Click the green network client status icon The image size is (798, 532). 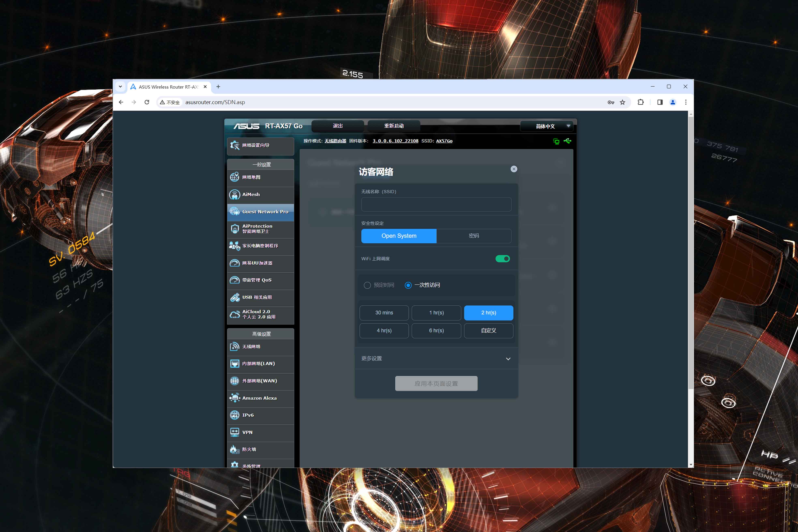tap(556, 141)
